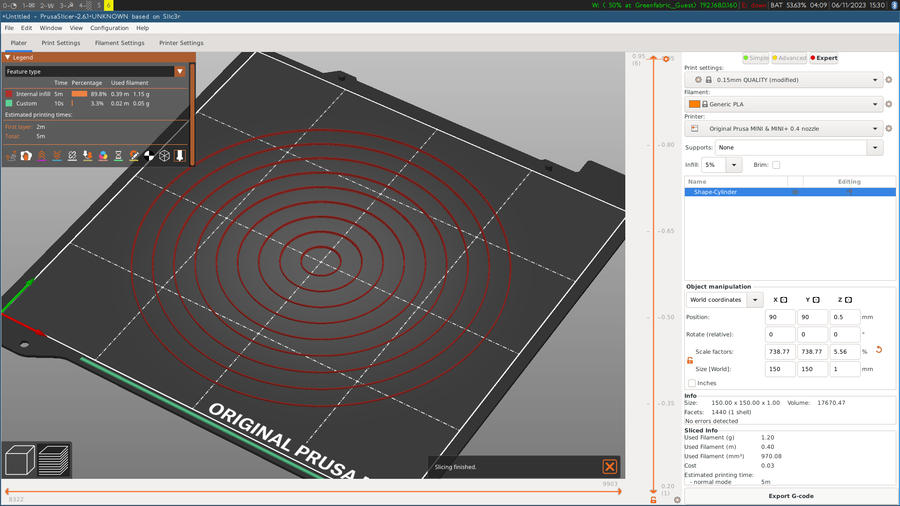Click cog icon atop the layer slider
The image size is (900, 506).
666,59
